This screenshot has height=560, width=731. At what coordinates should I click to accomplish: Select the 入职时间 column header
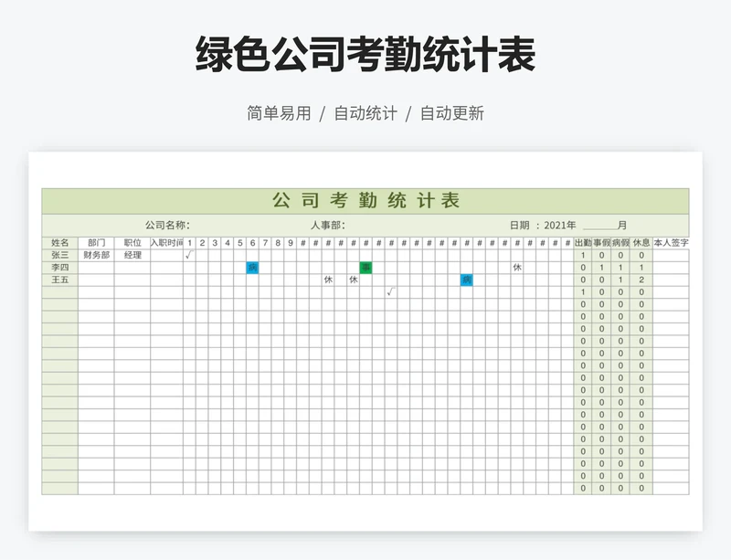(x=166, y=243)
